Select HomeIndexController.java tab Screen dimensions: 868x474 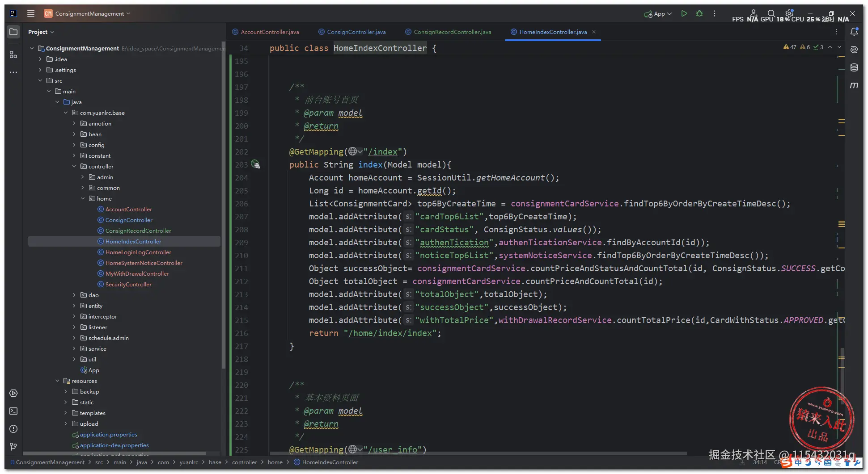[549, 32]
